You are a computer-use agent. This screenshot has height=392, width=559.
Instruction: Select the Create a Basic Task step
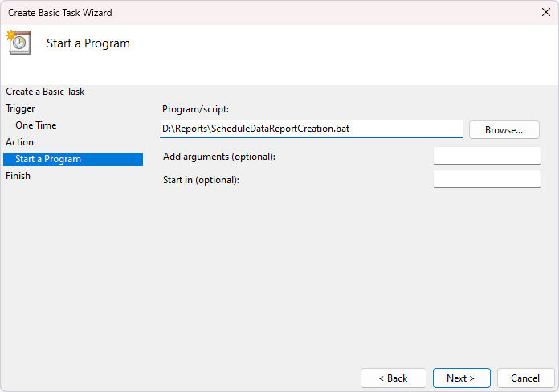pyautogui.click(x=45, y=92)
